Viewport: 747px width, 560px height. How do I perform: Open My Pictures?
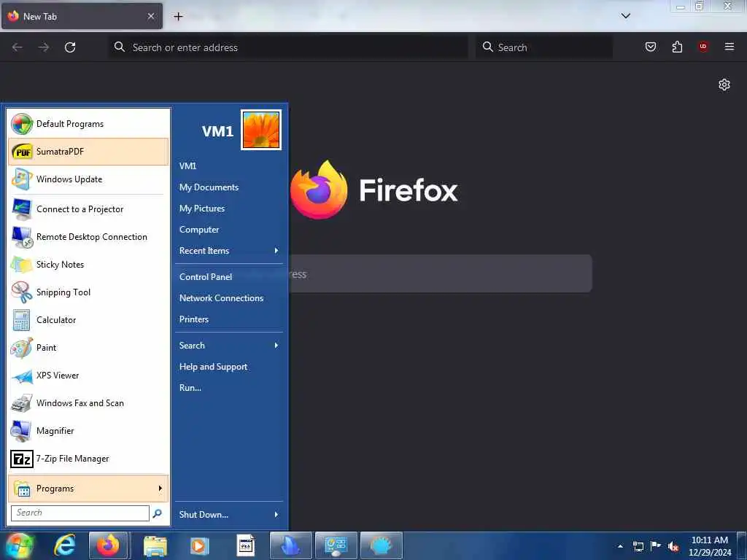point(229,209)
